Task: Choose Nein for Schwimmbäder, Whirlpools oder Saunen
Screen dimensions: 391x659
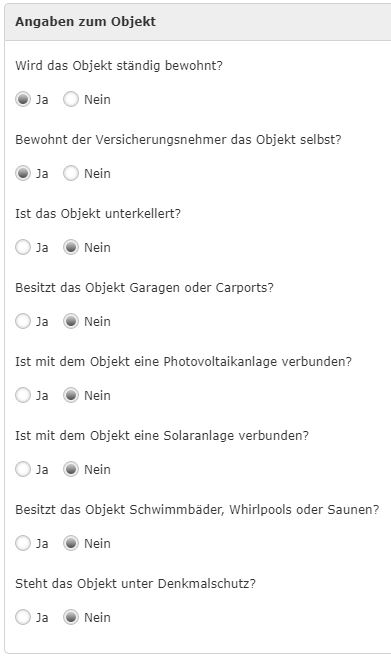Action: tap(71, 543)
